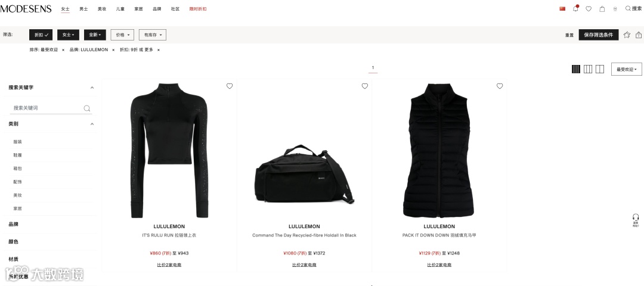Toggle the 折扣 discount filter
Screen dimensions: 644x286
41,35
